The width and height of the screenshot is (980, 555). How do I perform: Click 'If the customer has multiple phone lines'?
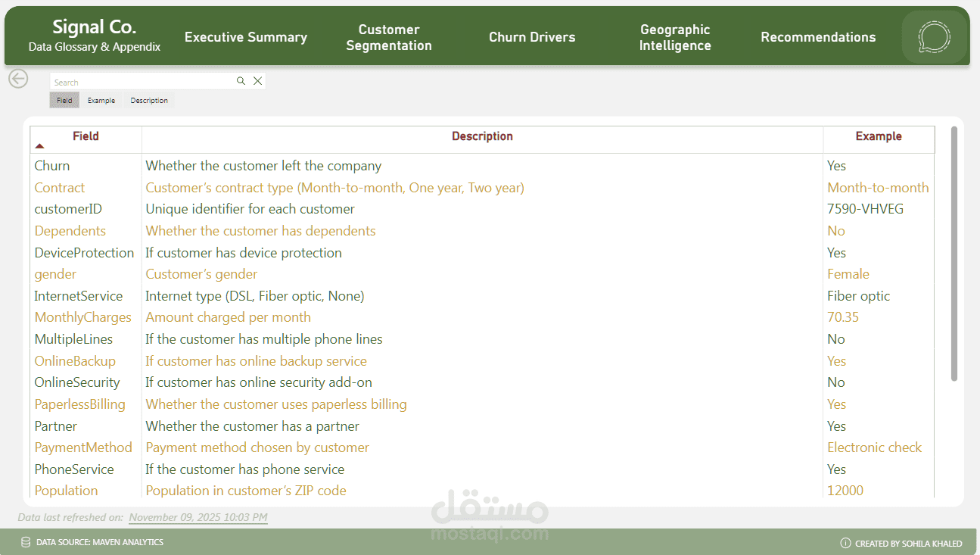(264, 339)
